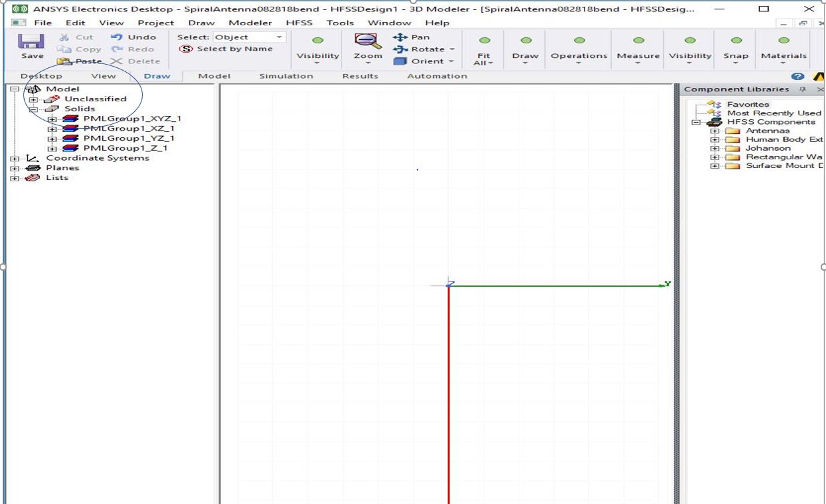Image resolution: width=826 pixels, height=504 pixels.
Task: Expand the Planes tree node
Action: pyautogui.click(x=14, y=168)
